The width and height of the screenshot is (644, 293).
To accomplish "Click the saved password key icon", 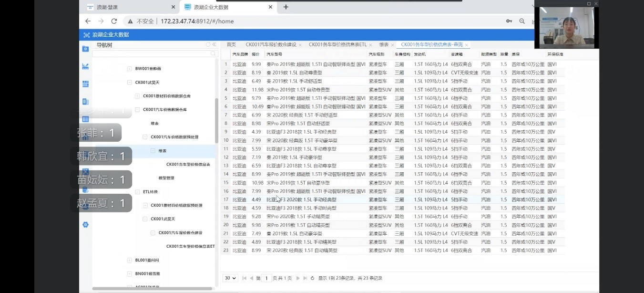I will pos(509,21).
